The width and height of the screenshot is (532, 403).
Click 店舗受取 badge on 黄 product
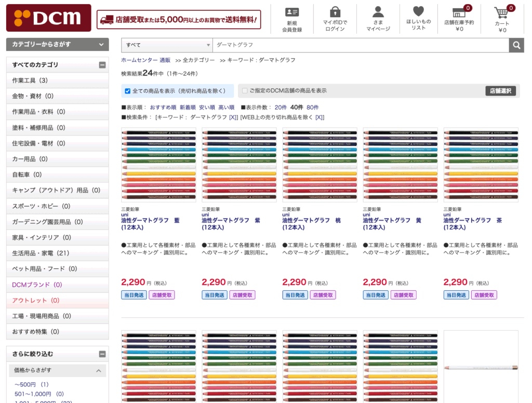(403, 295)
